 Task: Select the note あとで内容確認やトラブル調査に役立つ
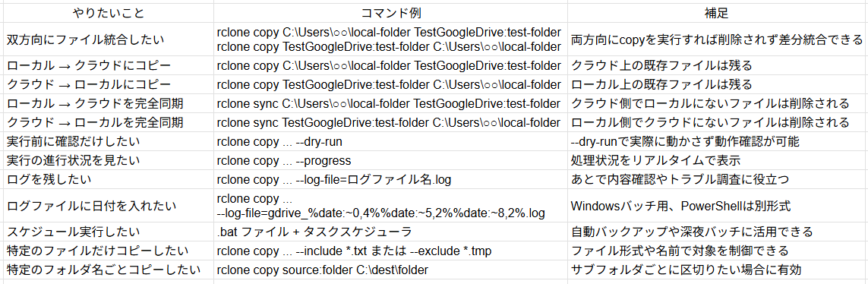click(717, 178)
